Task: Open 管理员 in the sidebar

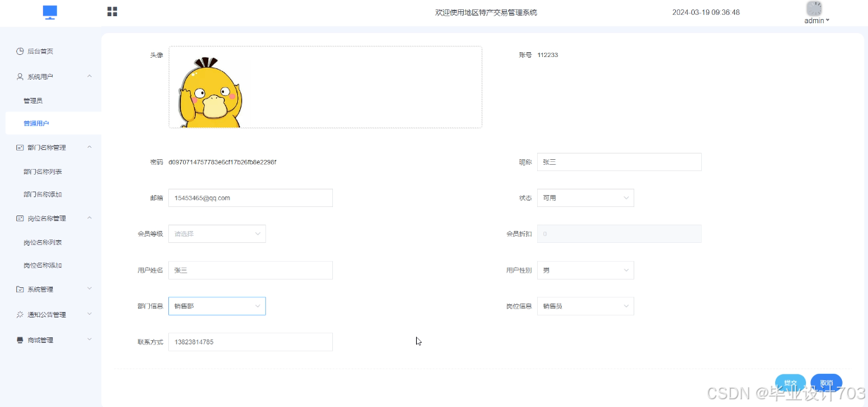Action: (33, 101)
